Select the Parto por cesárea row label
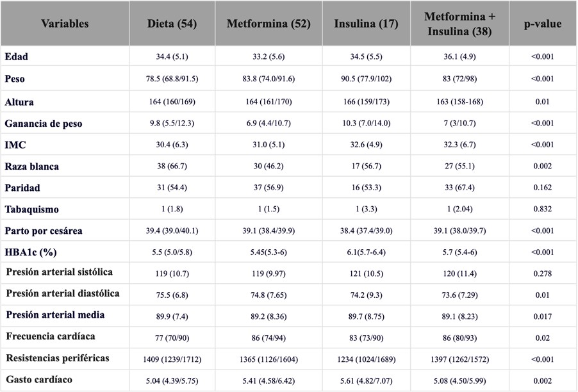 point(44,231)
